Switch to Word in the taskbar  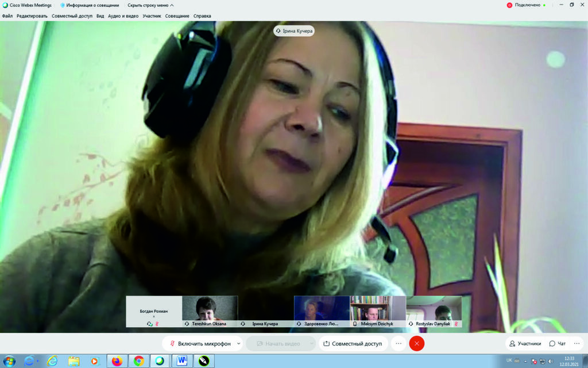182,361
